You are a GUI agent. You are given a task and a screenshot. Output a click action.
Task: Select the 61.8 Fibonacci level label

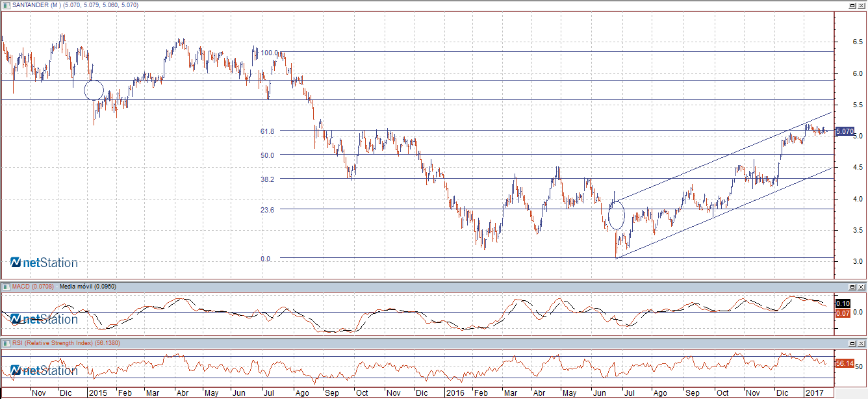pyautogui.click(x=268, y=131)
